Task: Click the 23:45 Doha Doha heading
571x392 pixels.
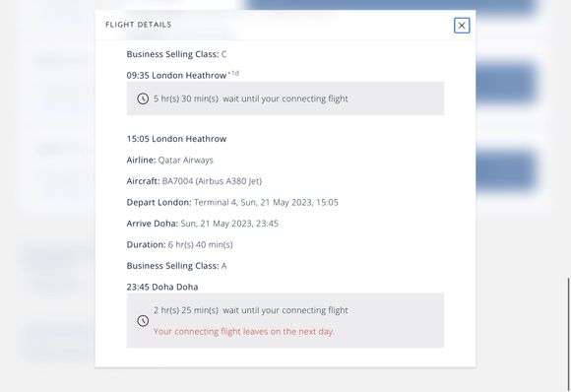Action: tap(162, 287)
